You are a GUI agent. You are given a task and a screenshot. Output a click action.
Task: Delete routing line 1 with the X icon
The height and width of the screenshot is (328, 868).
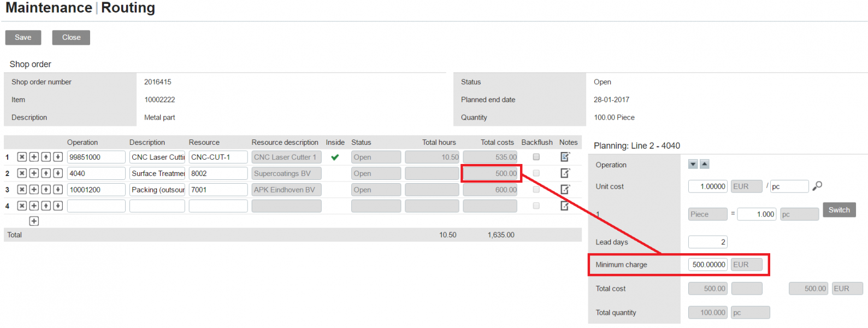pos(22,157)
